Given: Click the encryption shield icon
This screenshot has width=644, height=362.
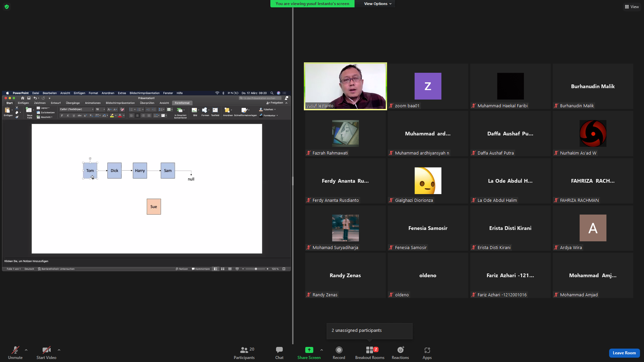Looking at the screenshot, I should 7,7.
